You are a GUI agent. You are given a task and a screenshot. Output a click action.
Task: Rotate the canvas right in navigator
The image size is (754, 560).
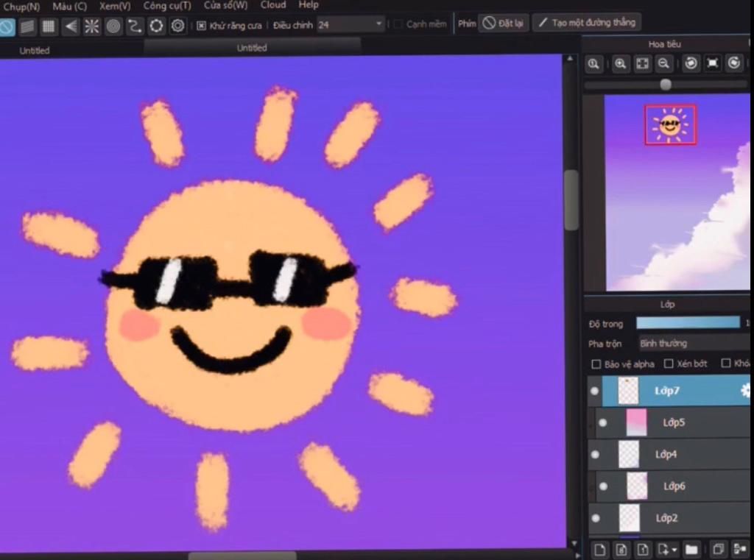coord(734,63)
